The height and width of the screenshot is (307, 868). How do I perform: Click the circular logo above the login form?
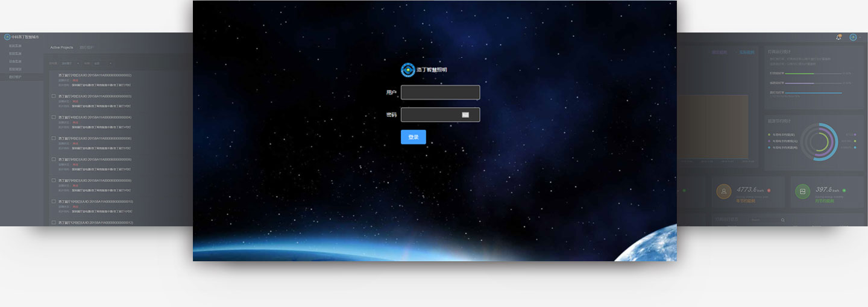click(408, 70)
